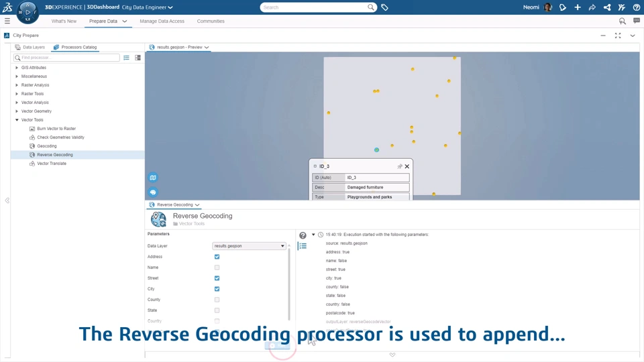Check the County checkbox
Viewport: 644px width, 362px height.
click(x=217, y=300)
